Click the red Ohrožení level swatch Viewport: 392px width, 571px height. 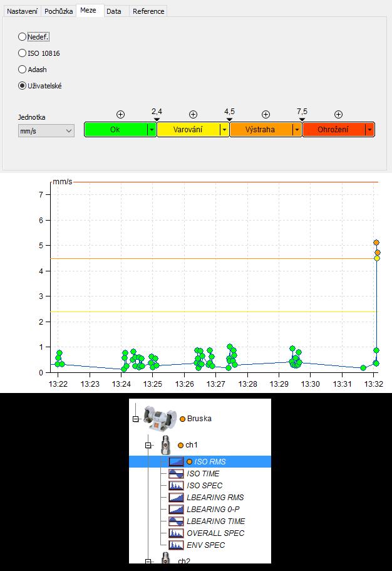tap(333, 129)
